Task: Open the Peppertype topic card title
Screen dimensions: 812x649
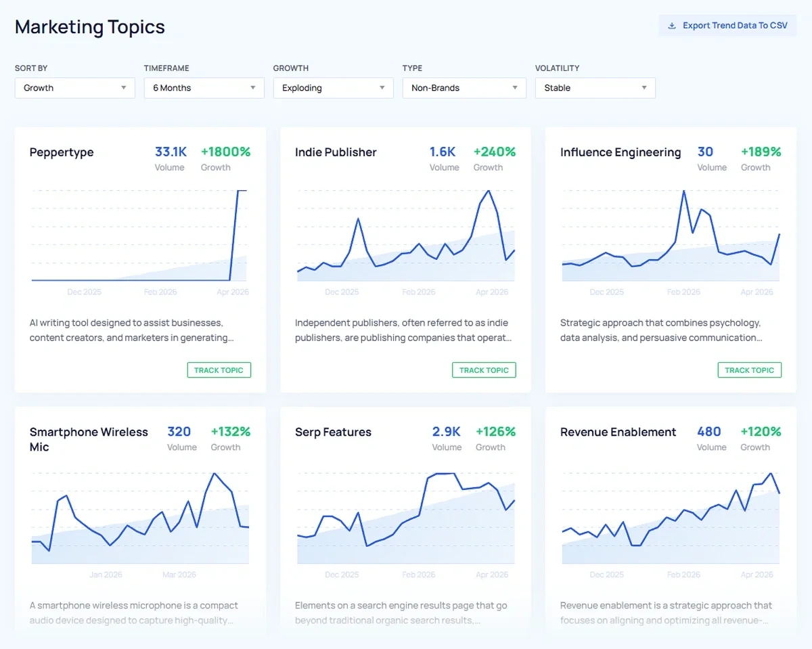Action: coord(62,152)
